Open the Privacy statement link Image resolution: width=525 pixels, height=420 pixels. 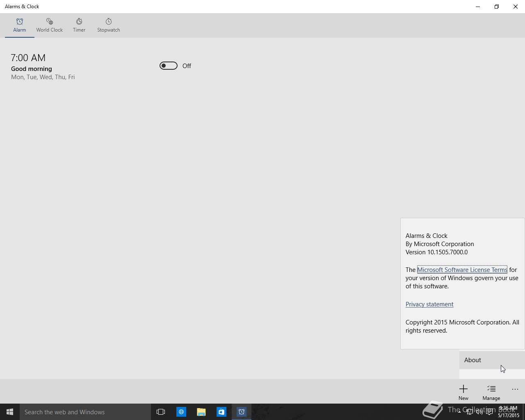[x=429, y=304]
